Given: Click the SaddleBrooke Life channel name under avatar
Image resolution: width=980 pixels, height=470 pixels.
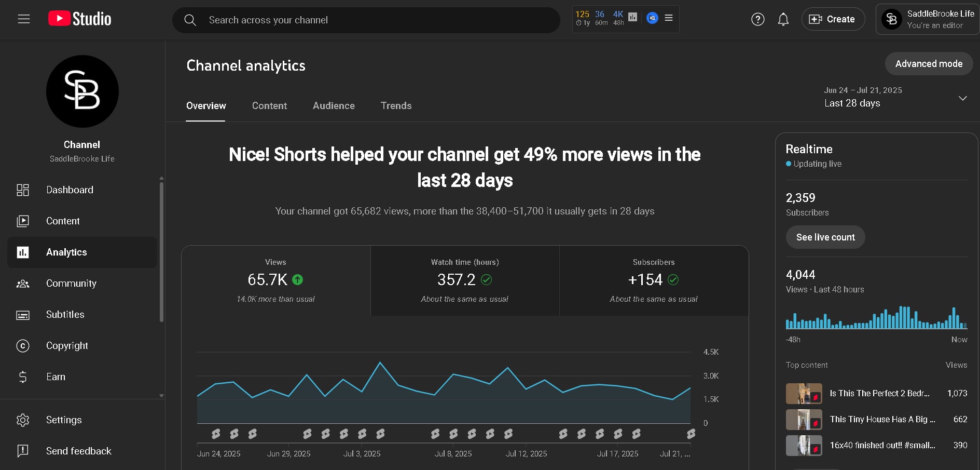Looking at the screenshot, I should pos(82,159).
